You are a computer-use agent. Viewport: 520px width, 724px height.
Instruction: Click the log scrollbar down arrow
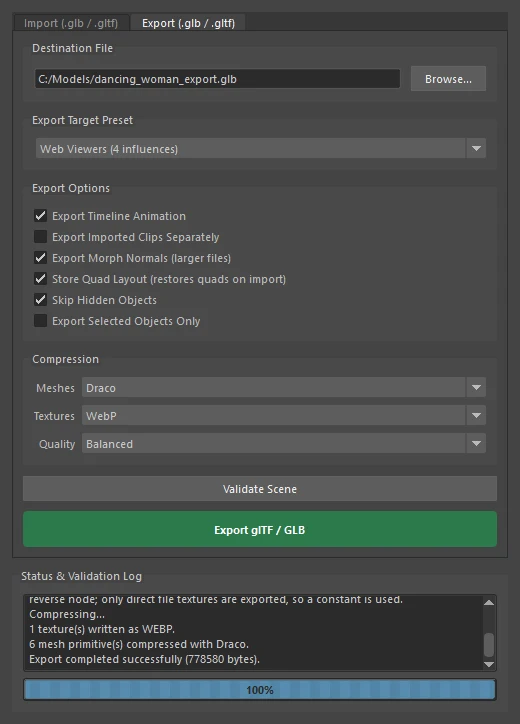click(489, 664)
